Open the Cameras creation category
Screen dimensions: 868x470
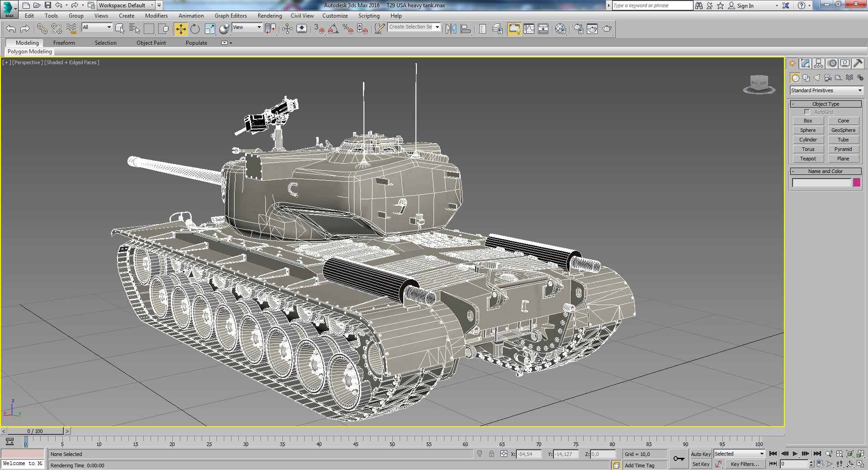(828, 77)
